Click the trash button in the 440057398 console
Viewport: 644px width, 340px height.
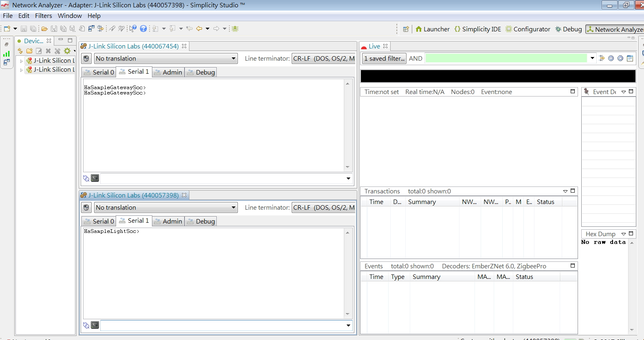pyautogui.click(x=86, y=208)
